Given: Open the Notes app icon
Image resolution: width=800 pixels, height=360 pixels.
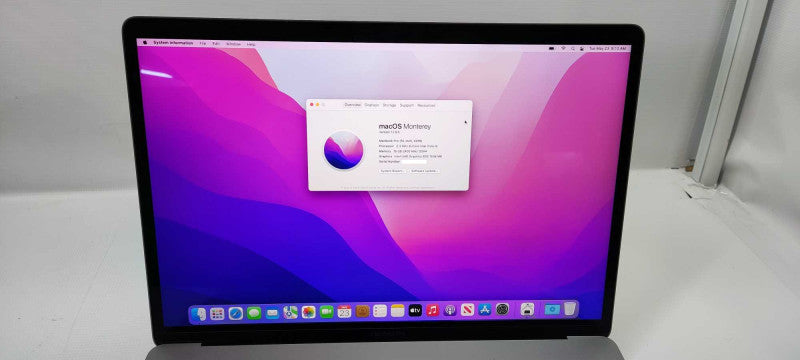Looking at the screenshot, I should [x=397, y=311].
